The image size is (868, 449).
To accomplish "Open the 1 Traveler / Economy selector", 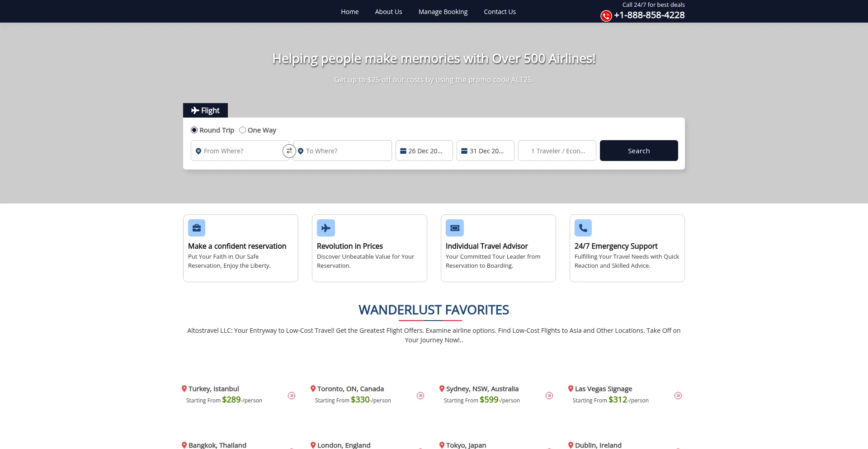I will [557, 151].
